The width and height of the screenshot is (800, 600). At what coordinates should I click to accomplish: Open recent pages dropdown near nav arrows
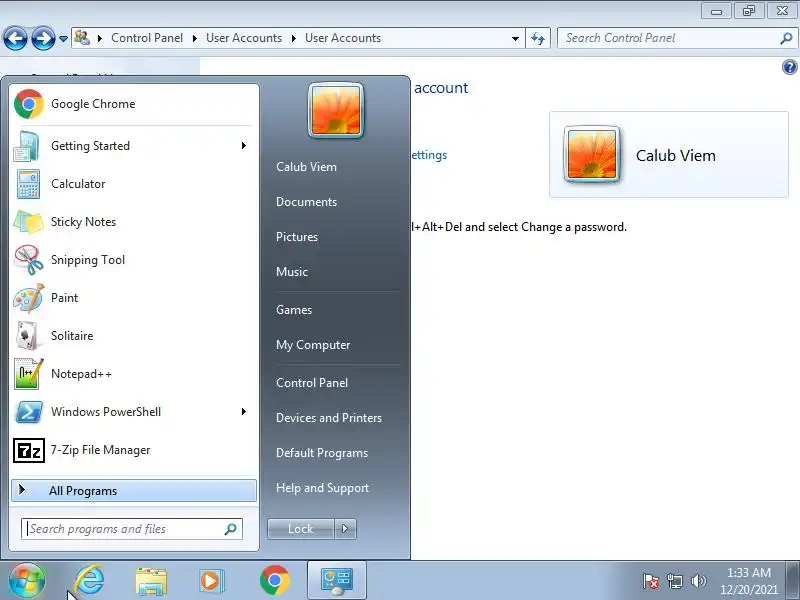tap(63, 39)
